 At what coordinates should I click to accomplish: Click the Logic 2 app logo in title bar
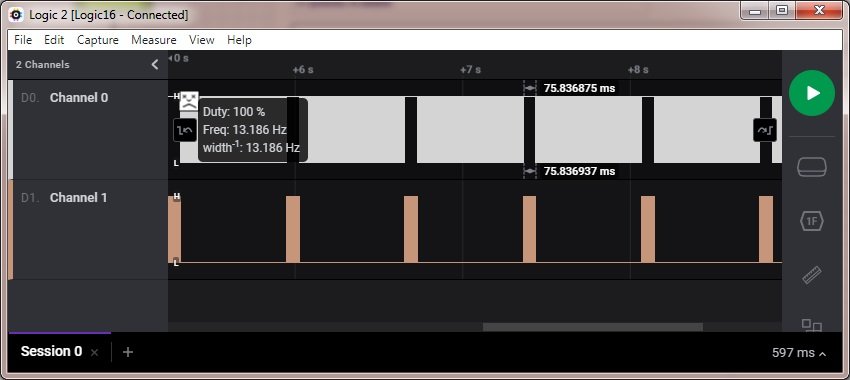pos(16,15)
